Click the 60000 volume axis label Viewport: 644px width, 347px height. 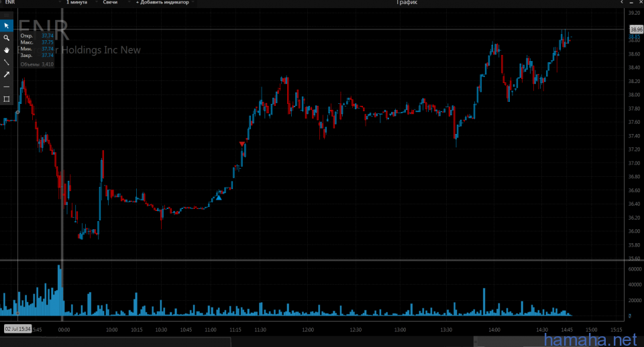pyautogui.click(x=635, y=269)
